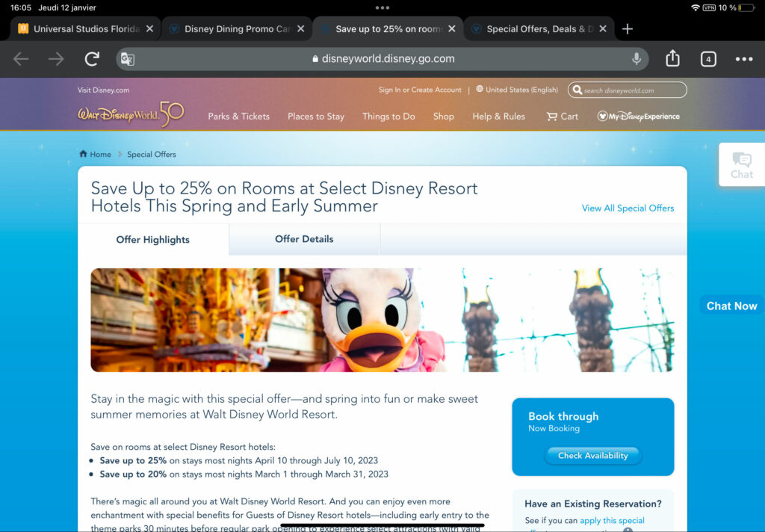Open the Things to Do menu
This screenshot has height=532, width=765.
point(388,116)
